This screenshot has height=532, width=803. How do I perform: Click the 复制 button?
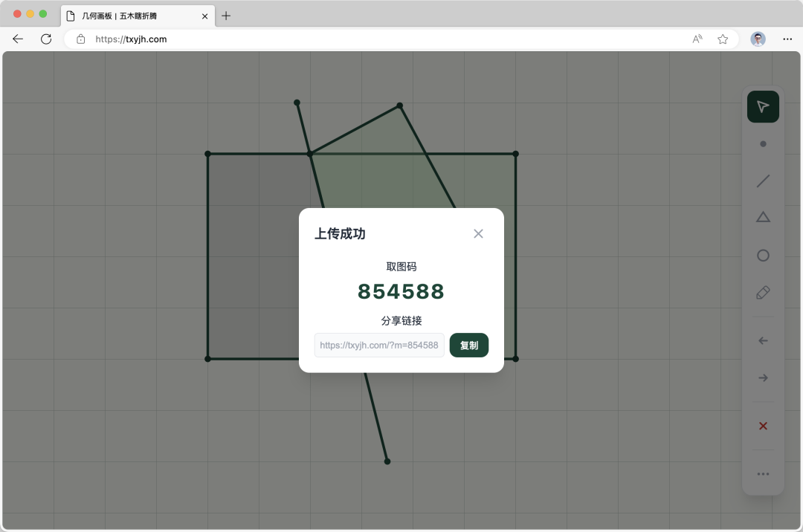(469, 346)
